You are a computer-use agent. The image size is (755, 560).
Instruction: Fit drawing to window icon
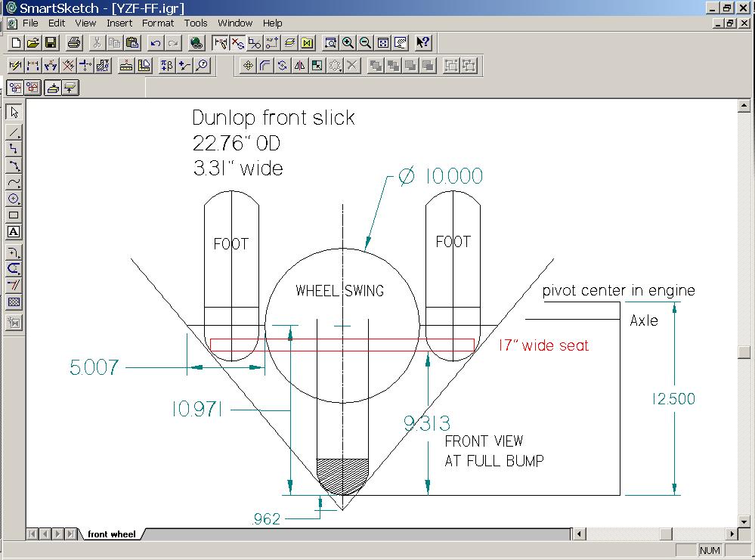tap(383, 43)
